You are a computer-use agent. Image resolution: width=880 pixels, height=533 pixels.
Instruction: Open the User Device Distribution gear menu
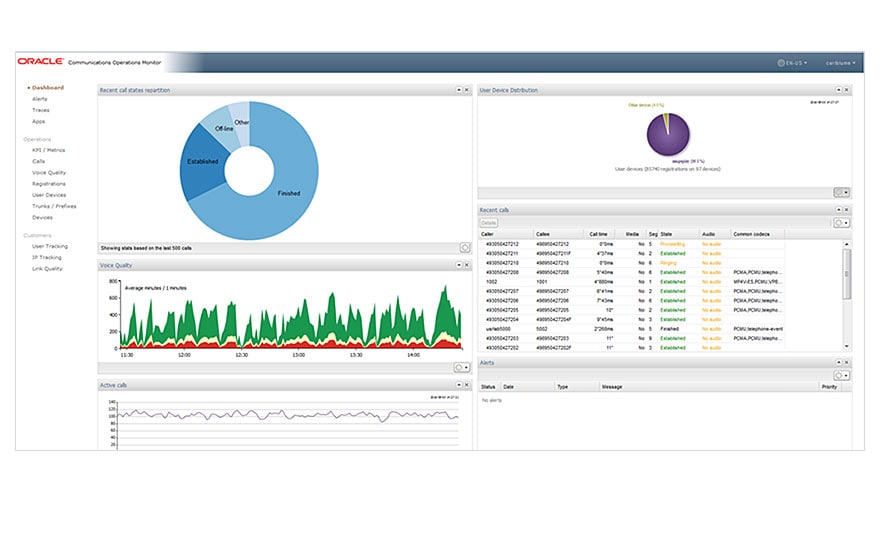pos(841,192)
